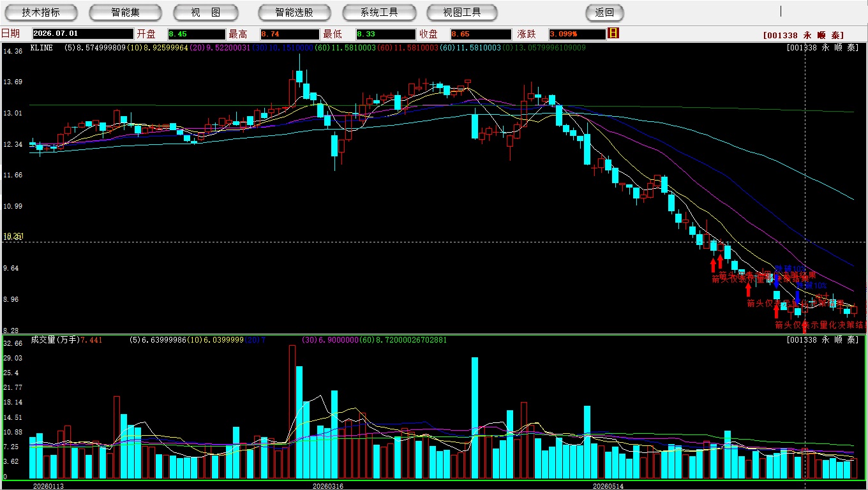Click the 20260514 date on the time axis

click(608, 486)
